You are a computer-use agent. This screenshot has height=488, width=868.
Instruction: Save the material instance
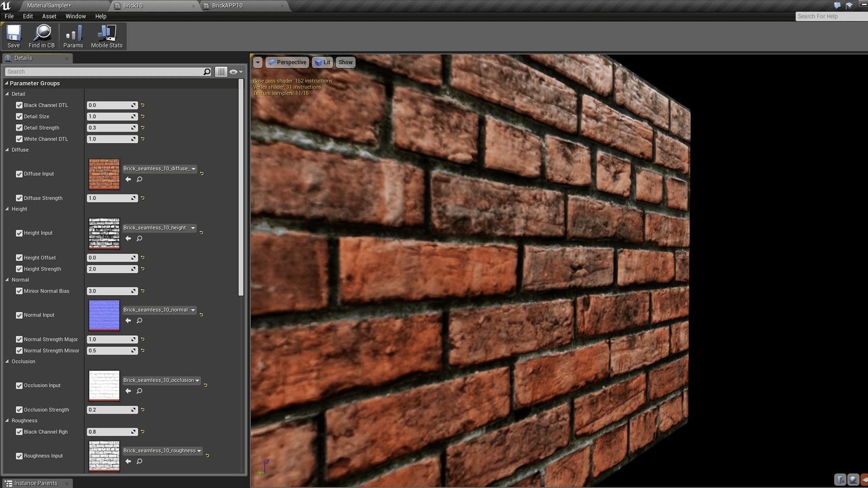14,36
